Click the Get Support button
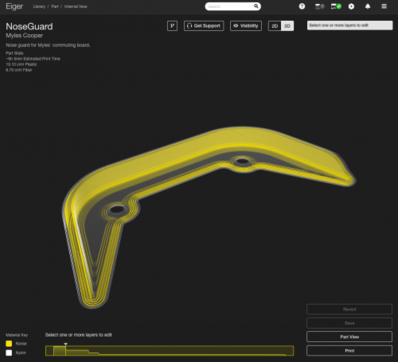The height and width of the screenshot is (362, 398). [x=204, y=26]
